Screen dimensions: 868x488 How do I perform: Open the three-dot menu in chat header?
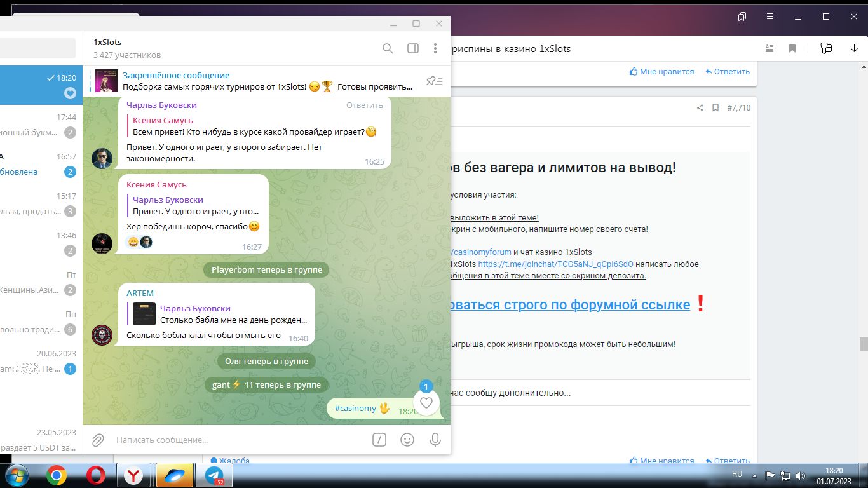click(435, 48)
